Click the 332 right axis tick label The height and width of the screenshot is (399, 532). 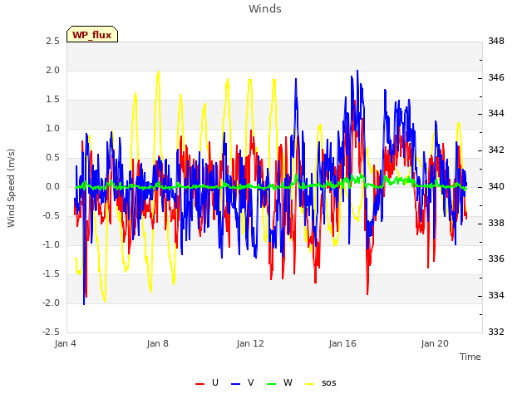(496, 332)
